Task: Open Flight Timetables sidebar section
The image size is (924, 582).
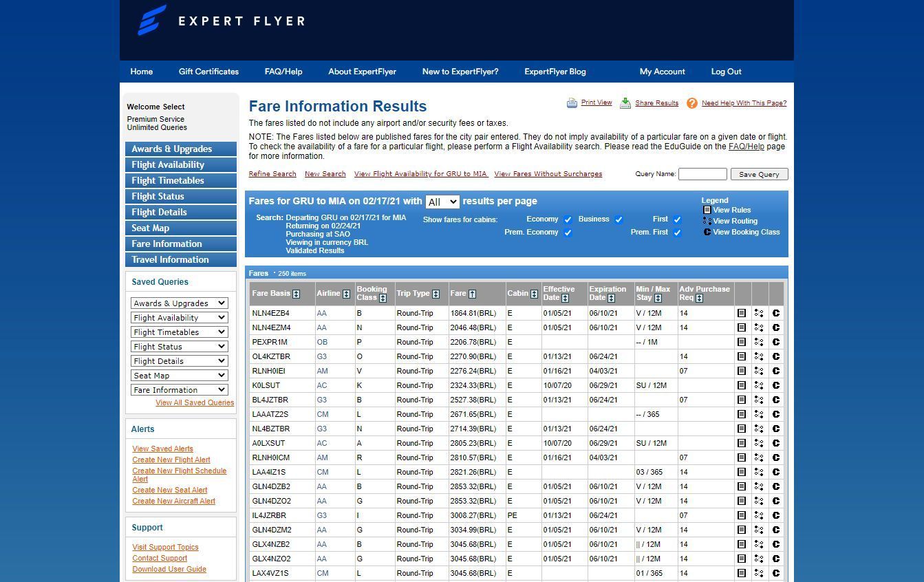Action: click(181, 181)
